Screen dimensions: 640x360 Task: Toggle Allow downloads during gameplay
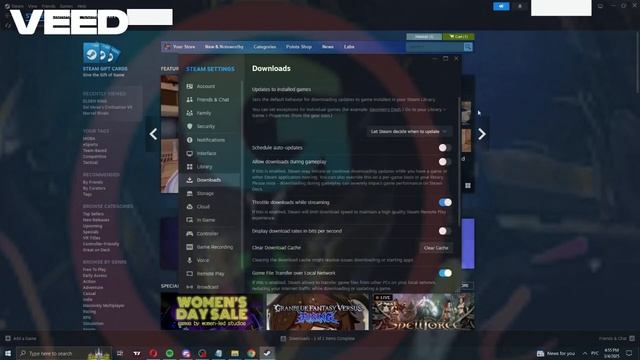point(444,162)
